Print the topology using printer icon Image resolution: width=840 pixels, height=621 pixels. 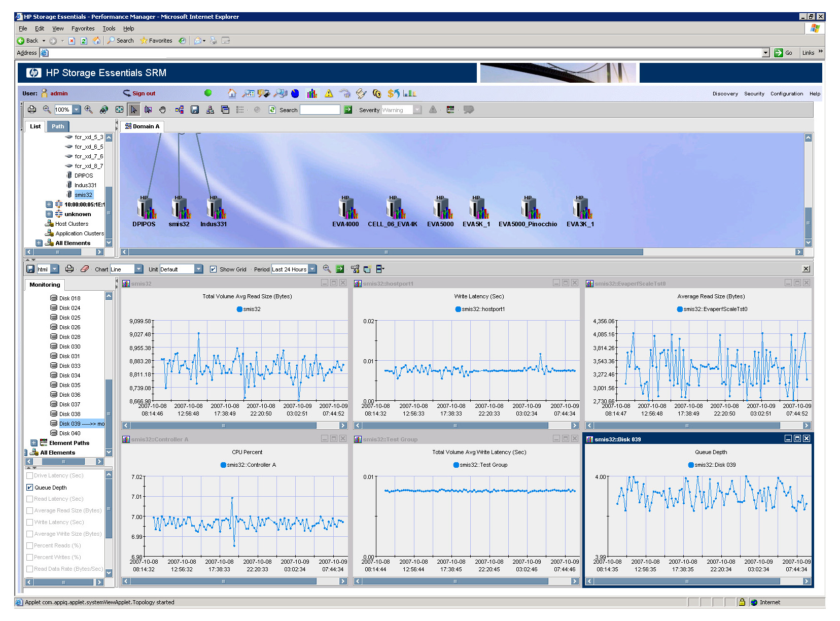(32, 110)
